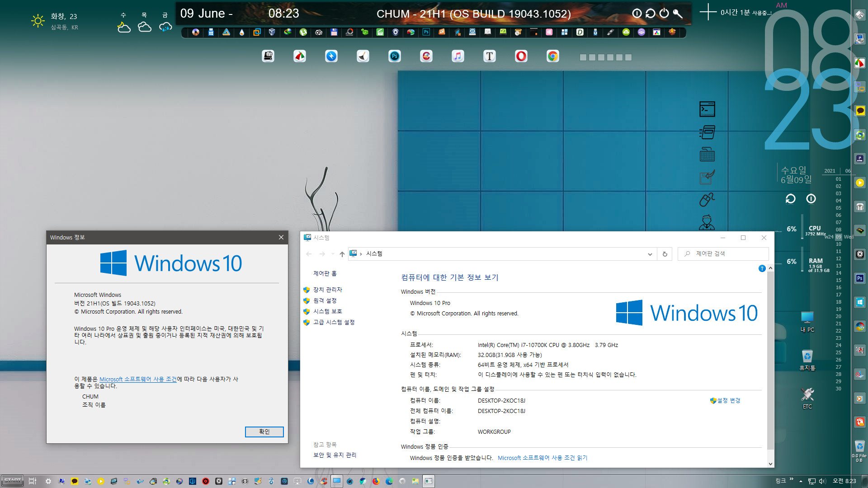868x488 pixels.
Task: Open CCleaner red C icon in dock
Action: coord(426,56)
